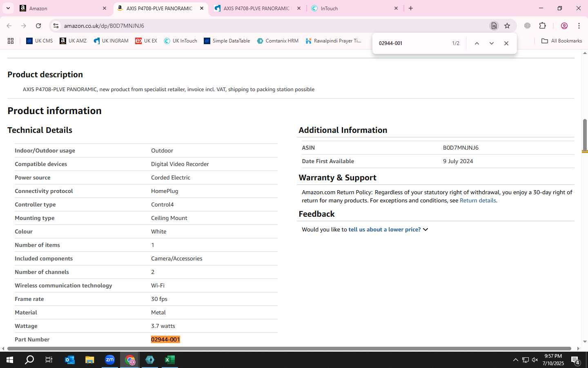
Task: Open the UK EX bookmark
Action: [x=146, y=41]
